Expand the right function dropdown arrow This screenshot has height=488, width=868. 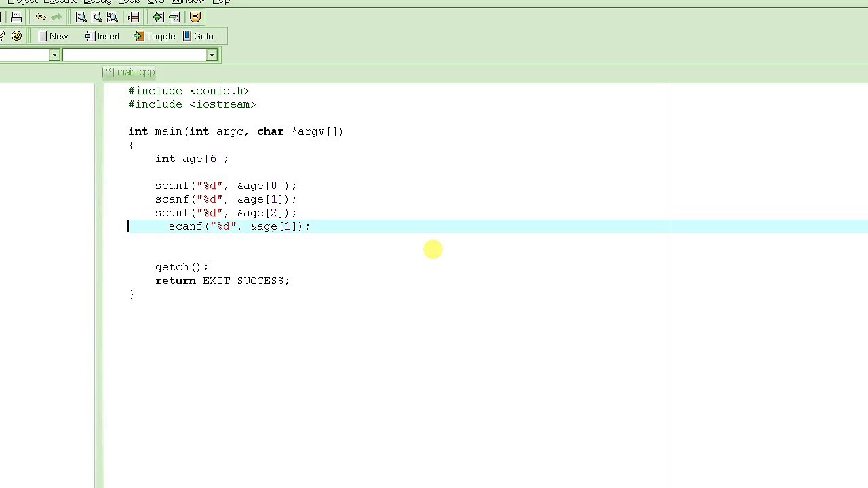[212, 55]
